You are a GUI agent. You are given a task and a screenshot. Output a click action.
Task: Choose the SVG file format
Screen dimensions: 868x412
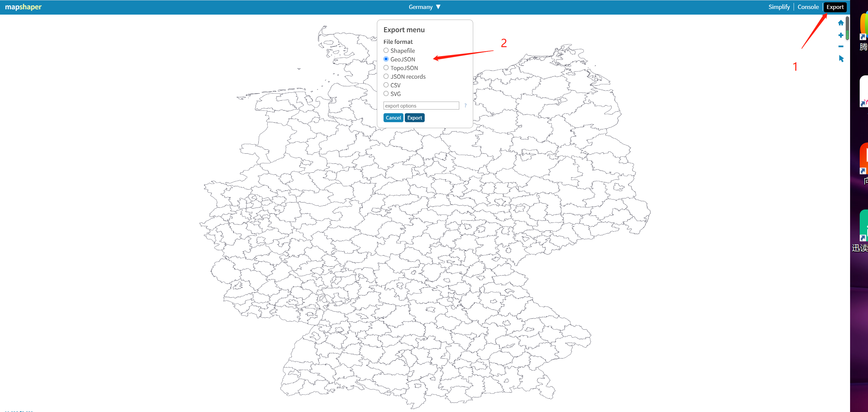tap(386, 94)
